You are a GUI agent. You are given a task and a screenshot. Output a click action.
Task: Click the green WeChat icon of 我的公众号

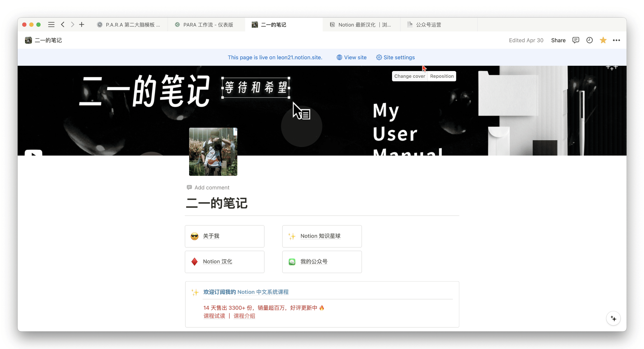[292, 262]
